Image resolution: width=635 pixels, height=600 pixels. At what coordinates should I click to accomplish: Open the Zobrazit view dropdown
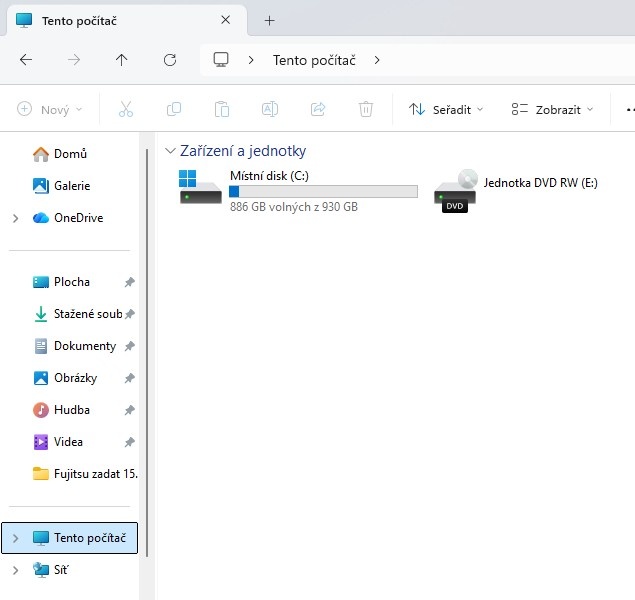(552, 109)
